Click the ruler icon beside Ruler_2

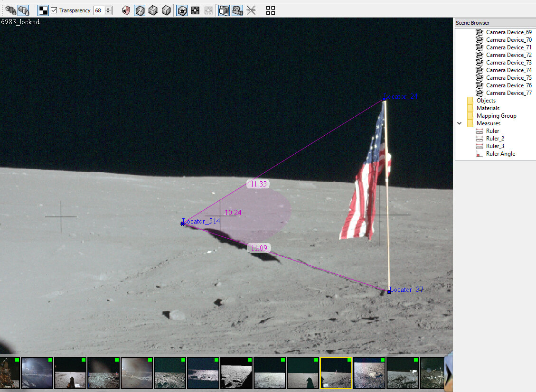(x=480, y=139)
